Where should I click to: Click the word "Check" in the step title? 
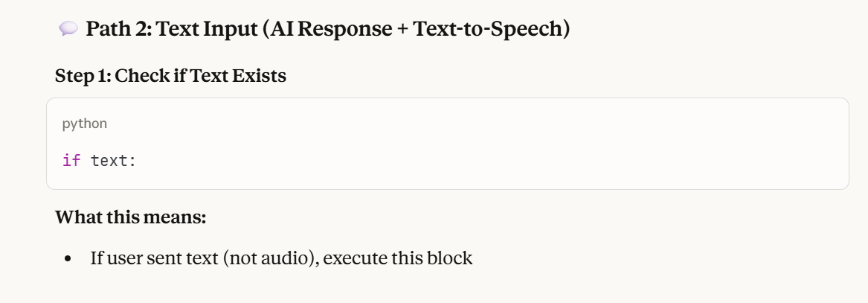pyautogui.click(x=138, y=76)
